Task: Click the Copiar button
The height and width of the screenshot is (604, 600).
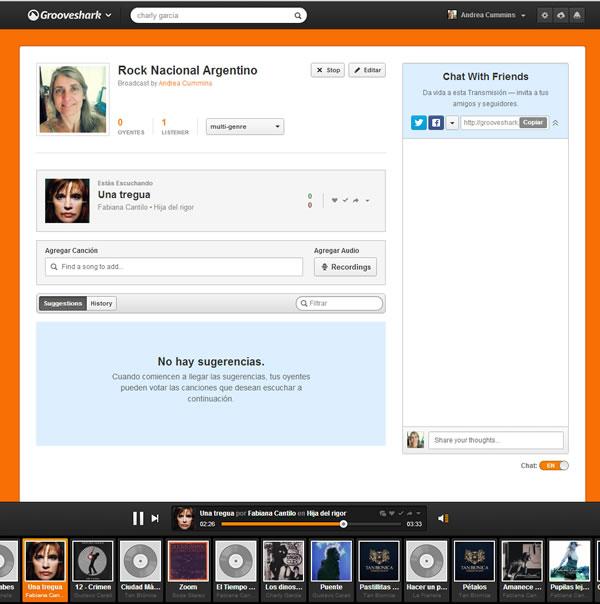Action: click(533, 122)
